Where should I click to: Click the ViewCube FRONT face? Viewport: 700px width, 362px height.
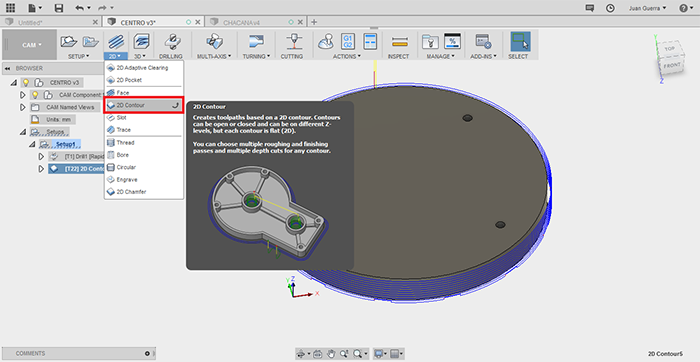click(671, 66)
